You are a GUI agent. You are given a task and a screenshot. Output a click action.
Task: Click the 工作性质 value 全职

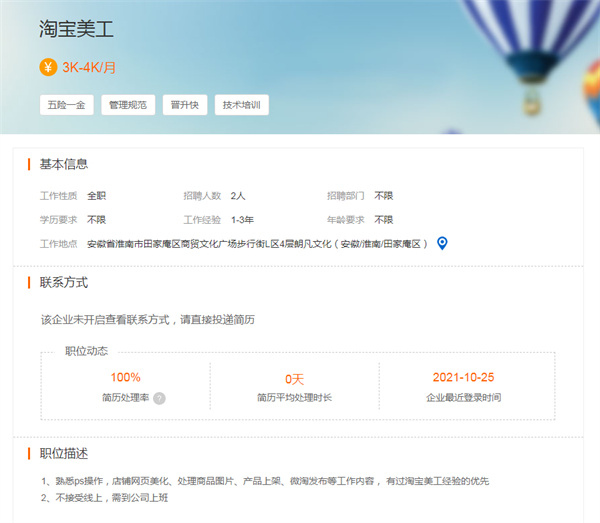[96, 196]
